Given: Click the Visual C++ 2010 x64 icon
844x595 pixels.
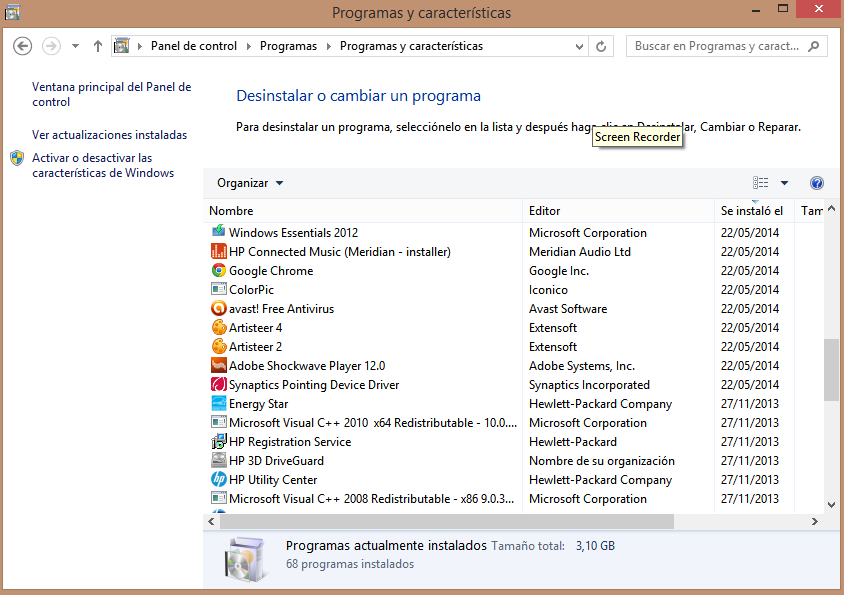Looking at the screenshot, I should (x=219, y=422).
